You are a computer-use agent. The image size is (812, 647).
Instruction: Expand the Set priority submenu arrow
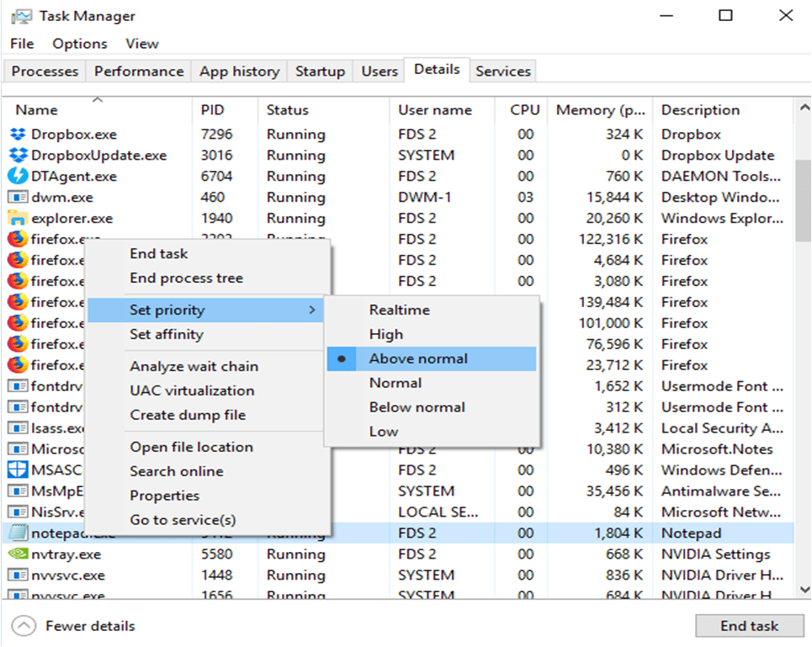click(311, 310)
